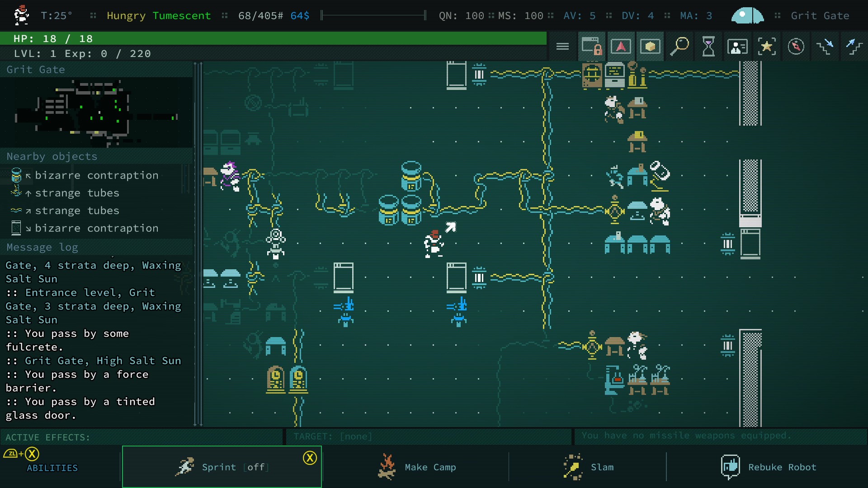The image size is (868, 488).
Task: Open the abilities star icon
Action: coord(767,46)
